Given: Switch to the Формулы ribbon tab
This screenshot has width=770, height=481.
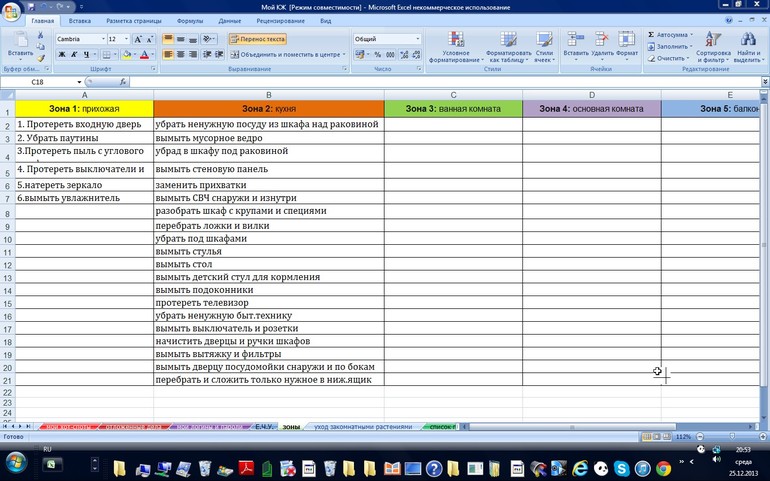Looking at the screenshot, I should [x=189, y=20].
